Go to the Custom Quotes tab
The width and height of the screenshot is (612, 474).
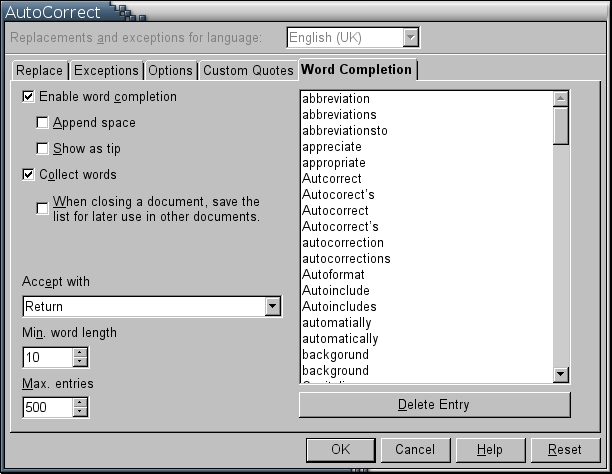(x=247, y=71)
